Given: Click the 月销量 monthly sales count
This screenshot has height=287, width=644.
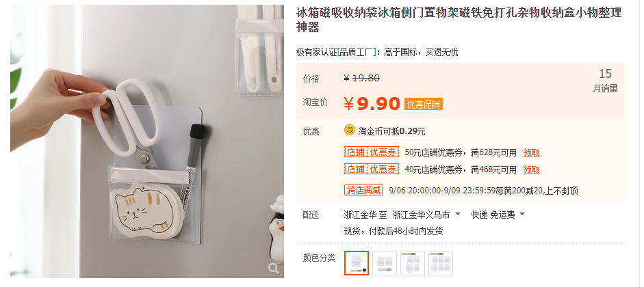Looking at the screenshot, I should [x=606, y=81].
